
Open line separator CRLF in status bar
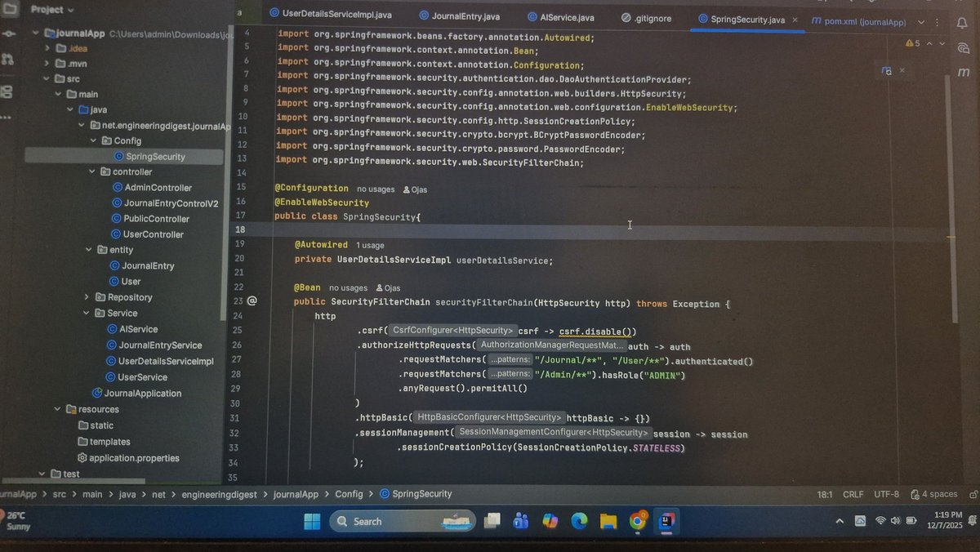click(x=853, y=494)
